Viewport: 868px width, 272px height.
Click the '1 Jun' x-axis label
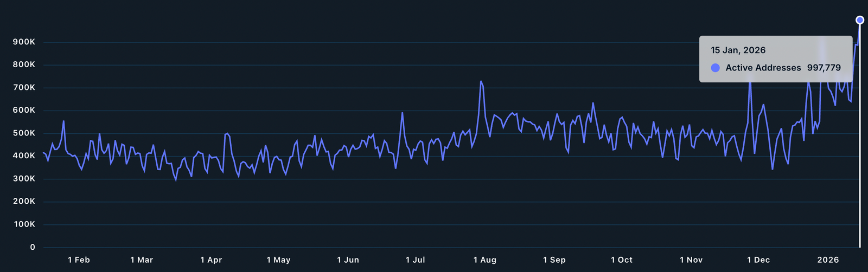click(x=348, y=260)
